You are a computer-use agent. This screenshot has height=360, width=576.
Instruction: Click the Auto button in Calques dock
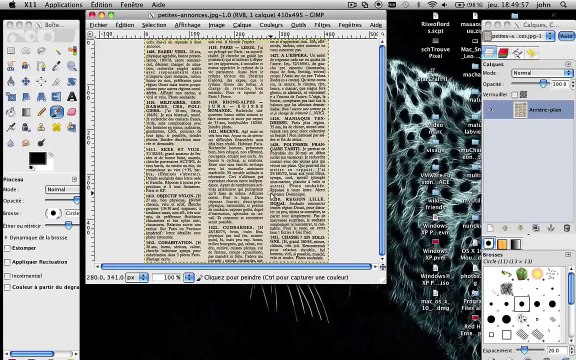[x=566, y=36]
